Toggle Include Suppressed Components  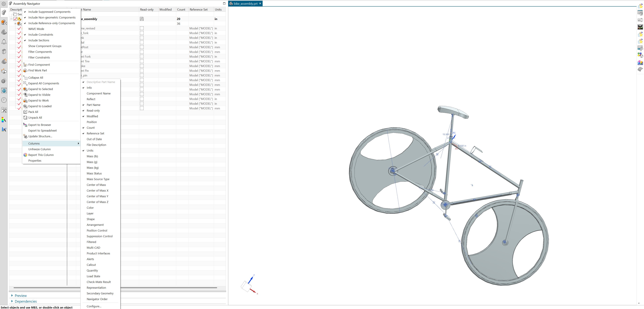pos(49,12)
